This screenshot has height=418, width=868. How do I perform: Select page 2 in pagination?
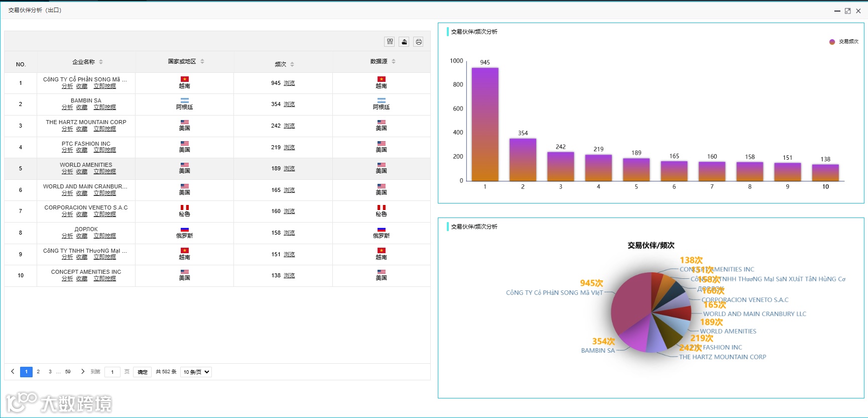38,372
